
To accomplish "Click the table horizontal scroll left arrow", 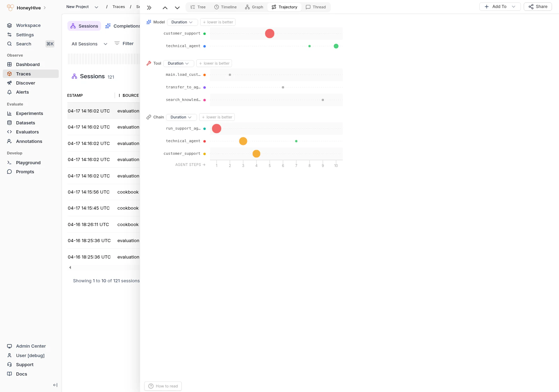I will tap(70, 268).
